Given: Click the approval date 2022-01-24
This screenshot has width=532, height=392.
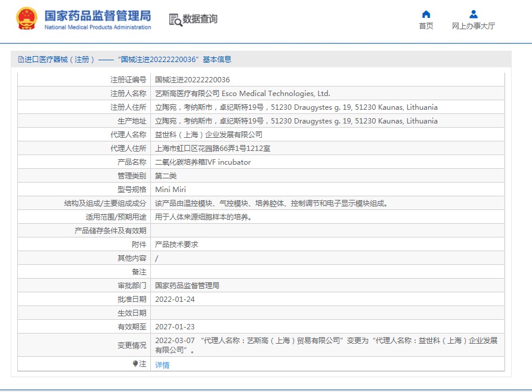Looking at the screenshot, I should pos(175,300).
